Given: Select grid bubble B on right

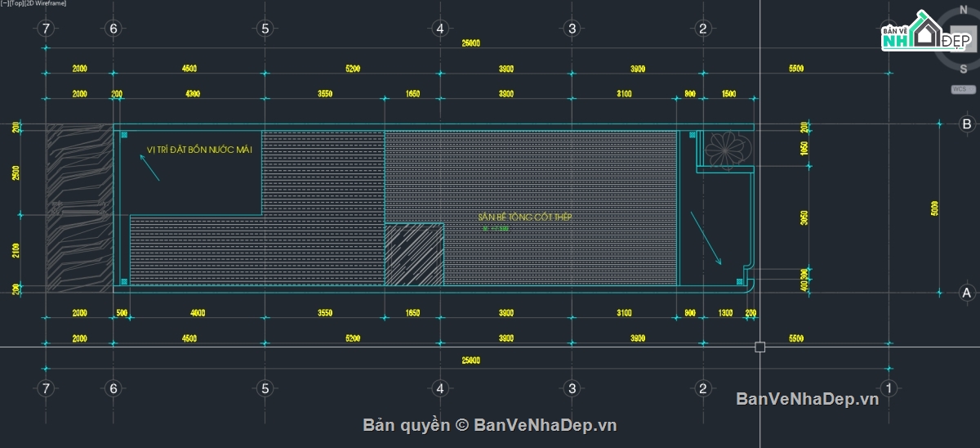Looking at the screenshot, I should pos(966,124).
